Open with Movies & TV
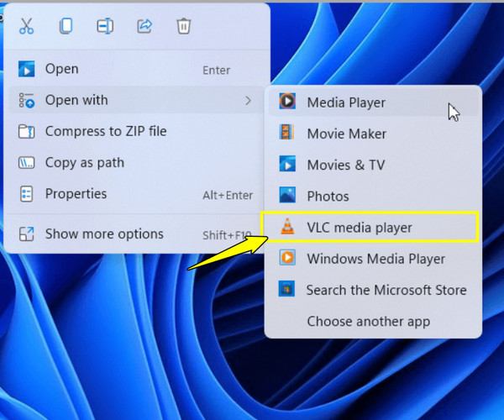The height and width of the screenshot is (420, 504). coord(345,165)
